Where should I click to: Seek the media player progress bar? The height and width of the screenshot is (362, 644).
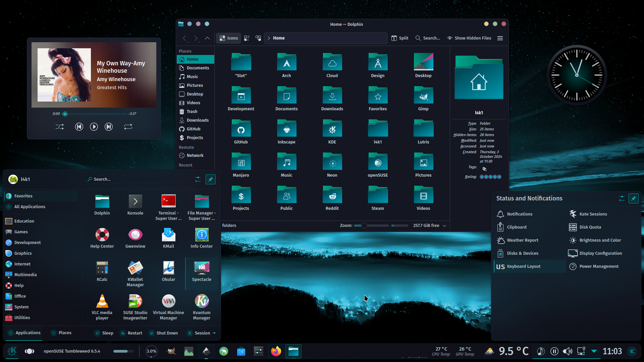tap(94, 114)
